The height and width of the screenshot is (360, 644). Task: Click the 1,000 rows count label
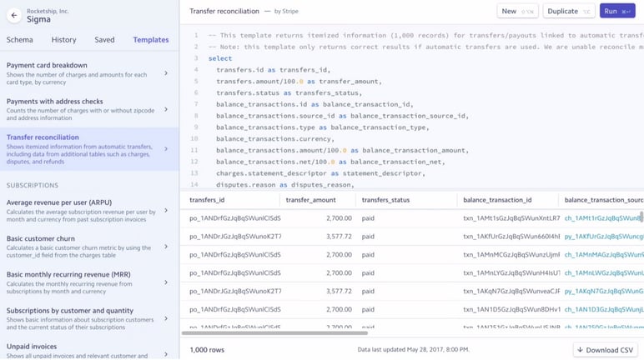coord(207,350)
